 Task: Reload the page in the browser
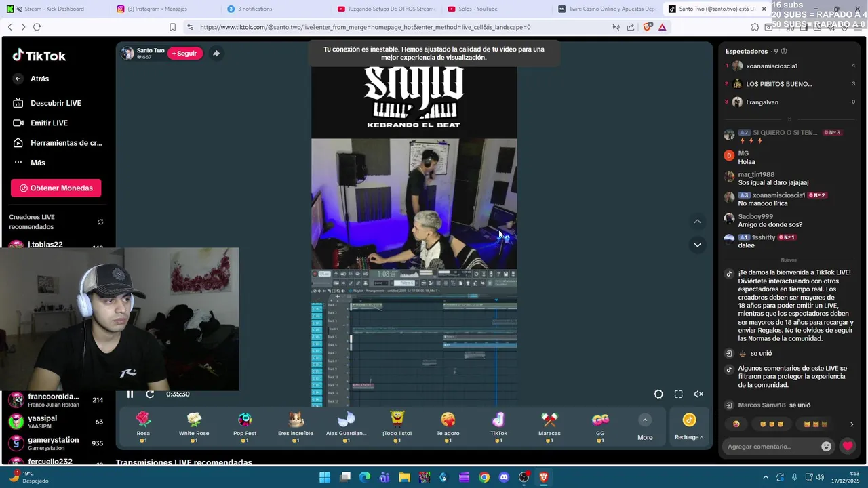tap(37, 27)
